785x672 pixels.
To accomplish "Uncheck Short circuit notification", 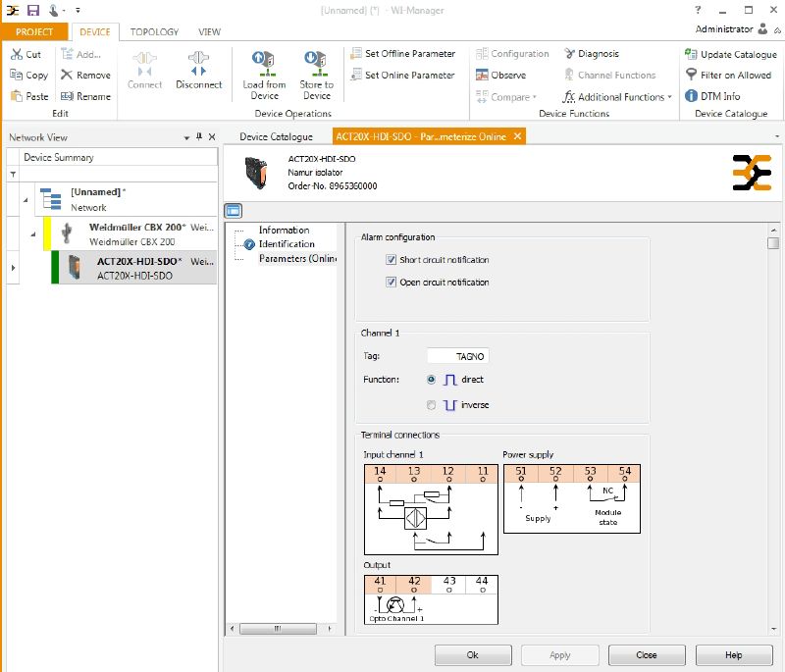I will click(x=392, y=260).
